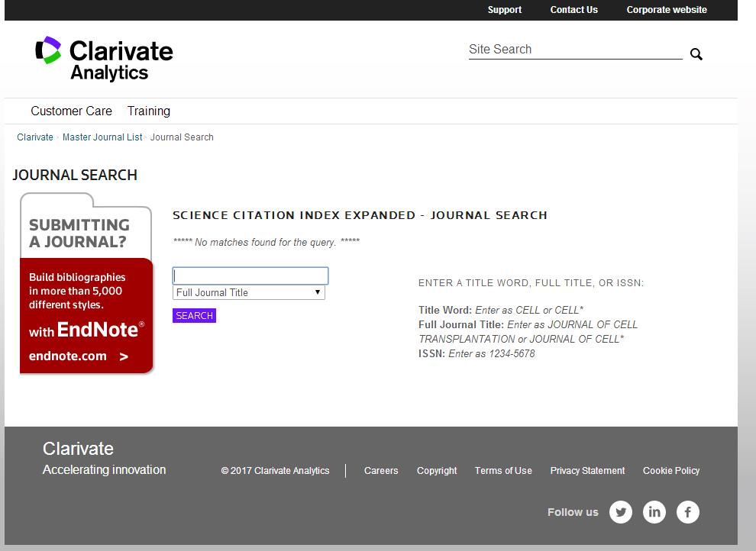Click the SEARCH button
The width and height of the screenshot is (756, 551).
click(x=194, y=315)
